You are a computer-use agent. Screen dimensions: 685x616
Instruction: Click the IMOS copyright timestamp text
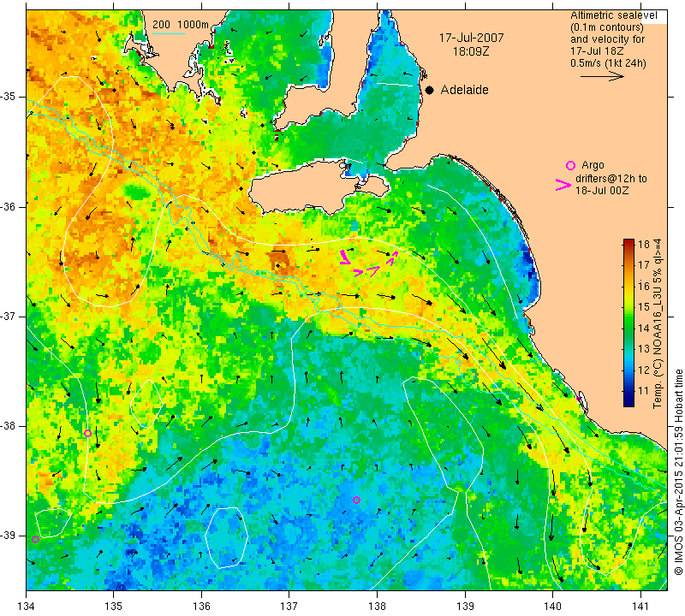tap(678, 471)
